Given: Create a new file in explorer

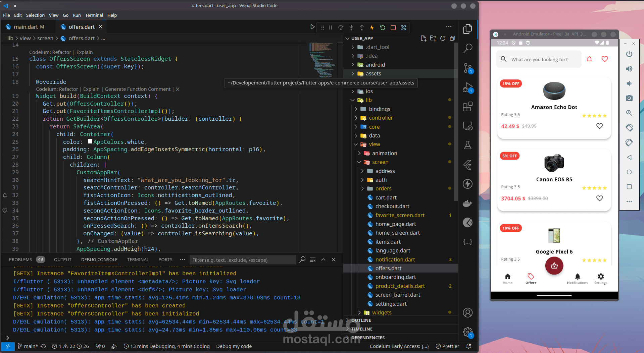Looking at the screenshot, I should (x=424, y=38).
